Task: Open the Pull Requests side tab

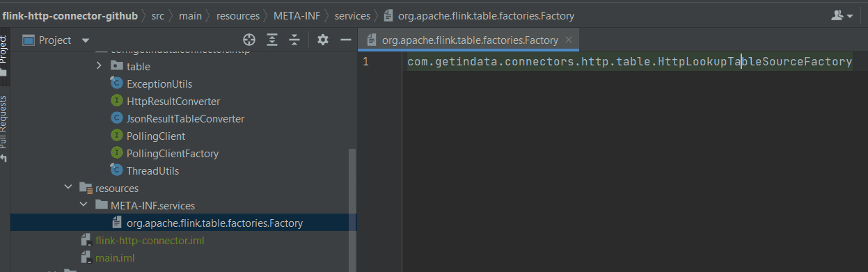Action: tap(4, 129)
